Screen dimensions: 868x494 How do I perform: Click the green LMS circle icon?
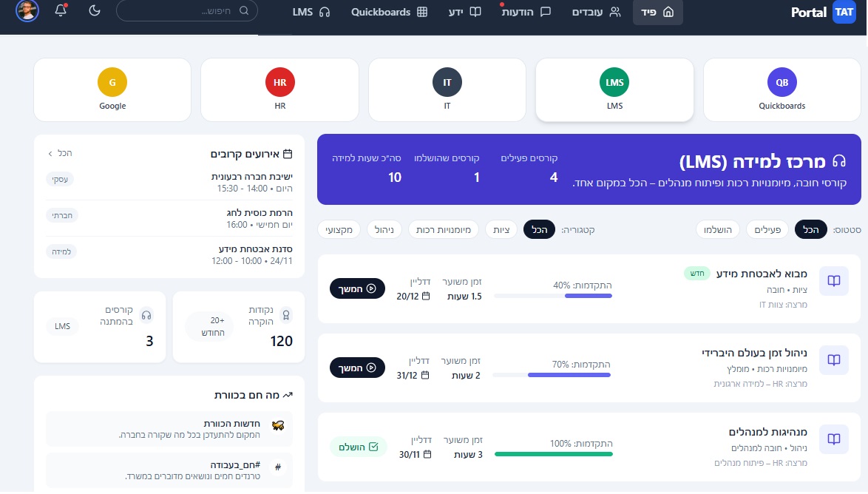[x=614, y=82]
